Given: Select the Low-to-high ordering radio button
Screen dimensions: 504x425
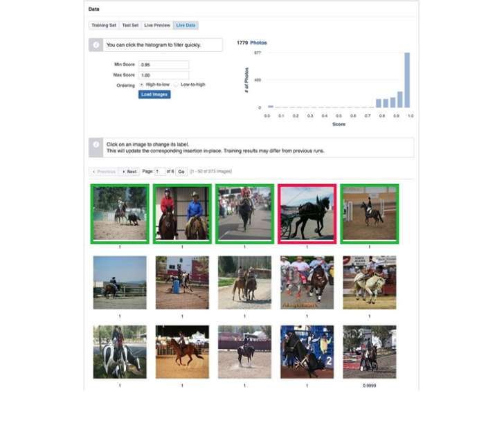Looking at the screenshot, I should (x=176, y=84).
